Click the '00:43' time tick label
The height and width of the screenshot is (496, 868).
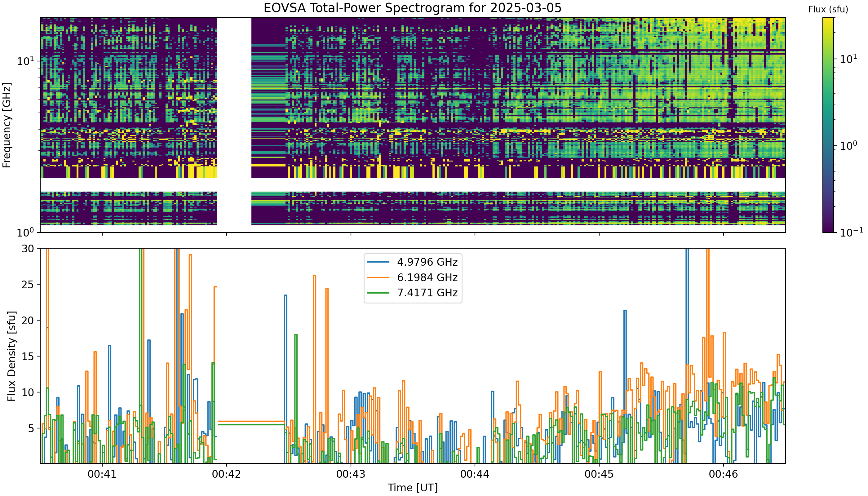coord(351,474)
